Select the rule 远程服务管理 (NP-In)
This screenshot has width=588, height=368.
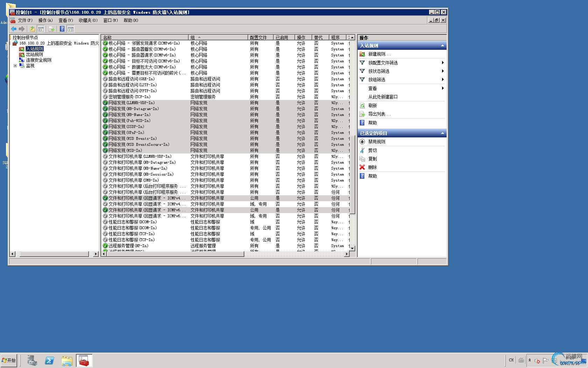pyautogui.click(x=226, y=246)
